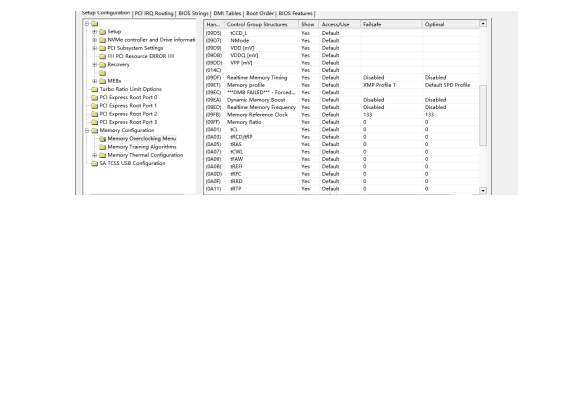Click the Failsafe column header
The width and height of the screenshot is (573, 397).
coord(391,24)
